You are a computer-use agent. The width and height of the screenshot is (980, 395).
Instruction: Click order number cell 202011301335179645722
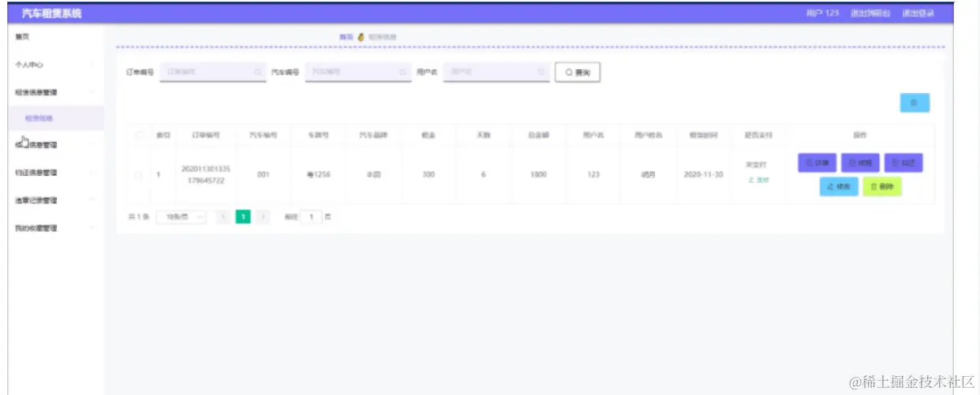tap(206, 174)
